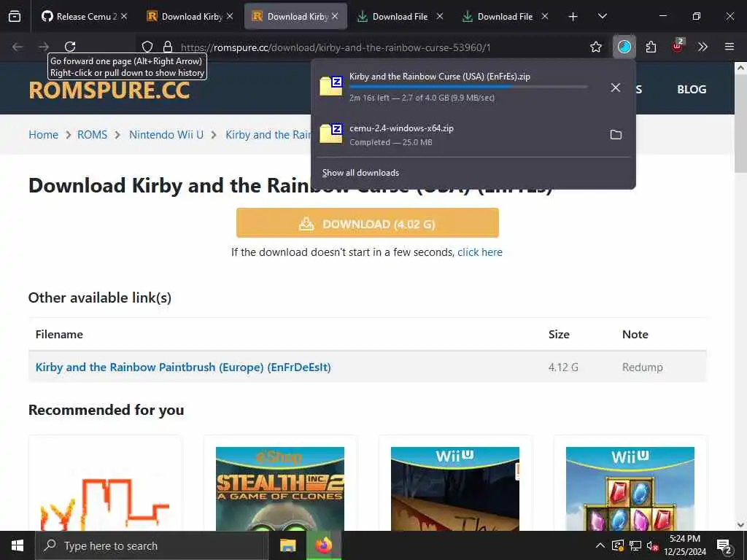747x560 pixels.
Task: Open the tracking protection shield icon
Action: point(147,47)
